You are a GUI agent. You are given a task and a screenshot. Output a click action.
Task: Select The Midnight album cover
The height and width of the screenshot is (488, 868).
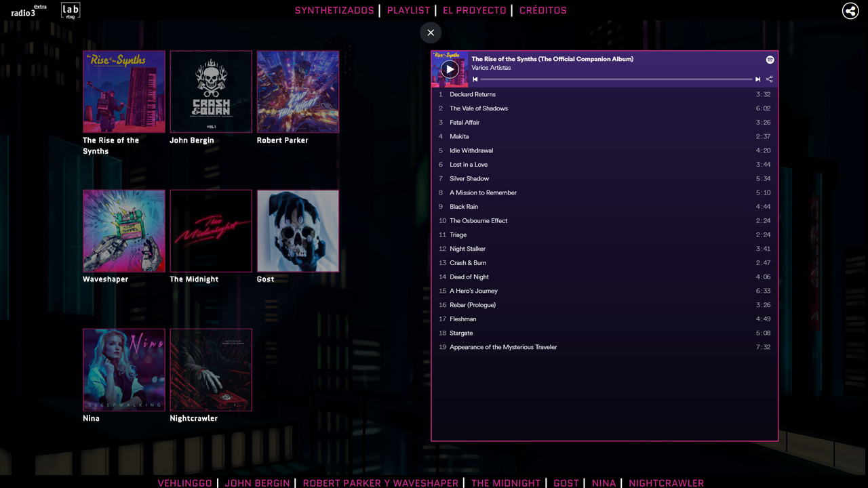pos(211,230)
